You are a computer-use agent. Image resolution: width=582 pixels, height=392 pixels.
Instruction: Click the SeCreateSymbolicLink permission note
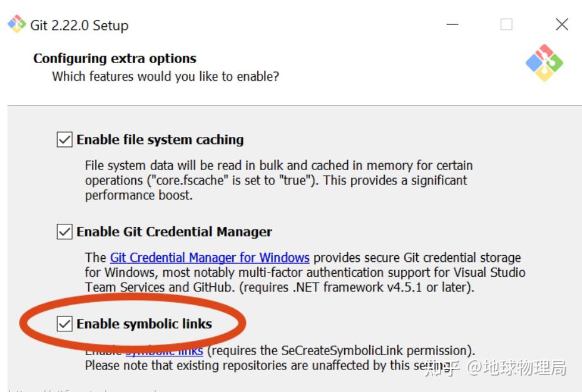341,351
